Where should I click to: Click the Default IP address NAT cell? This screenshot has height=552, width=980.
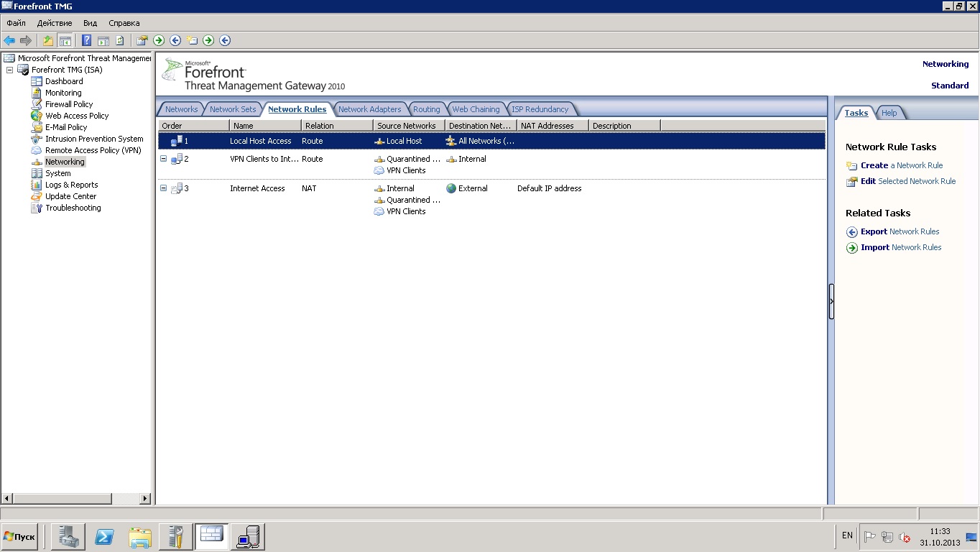[549, 188]
